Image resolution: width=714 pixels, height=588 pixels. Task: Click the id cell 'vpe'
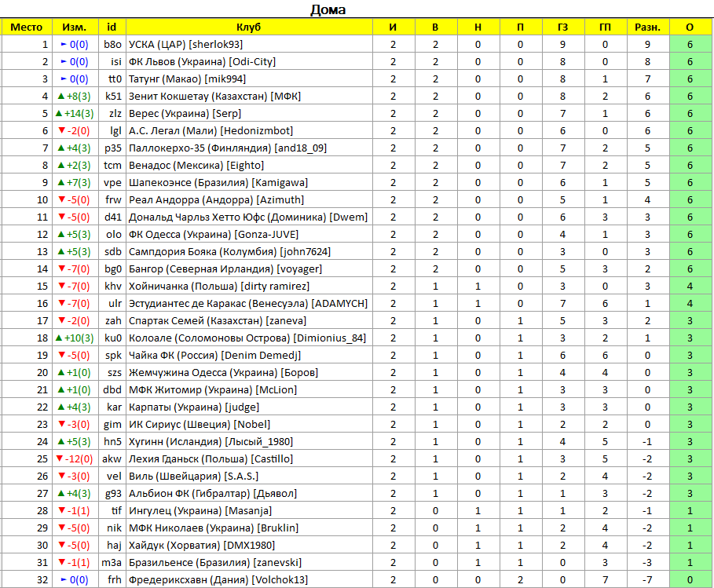pos(112,183)
